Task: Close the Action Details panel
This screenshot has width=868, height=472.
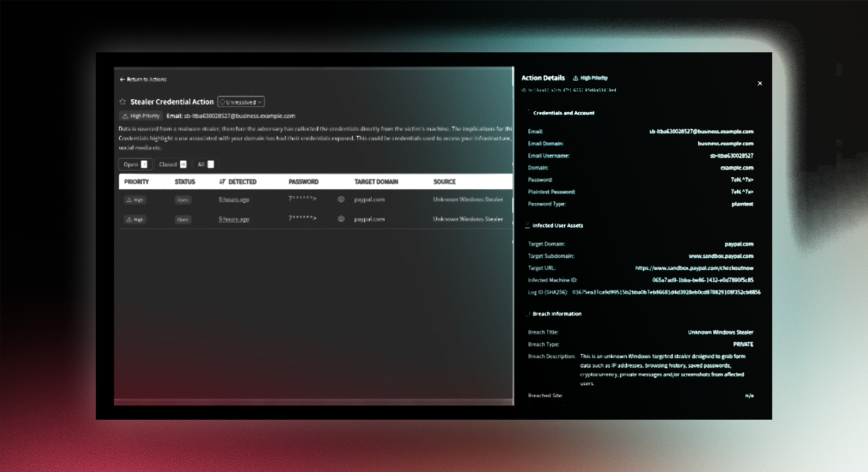Action: pyautogui.click(x=760, y=83)
